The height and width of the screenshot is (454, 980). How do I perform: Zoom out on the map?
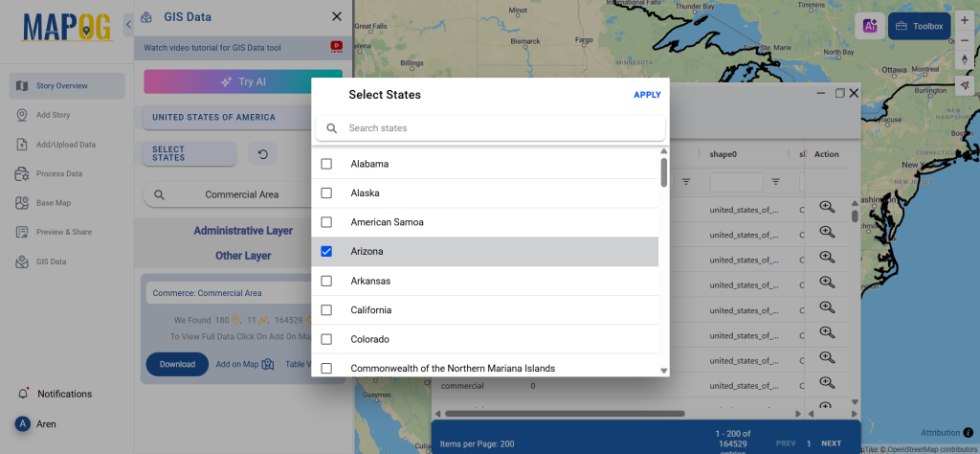click(965, 40)
